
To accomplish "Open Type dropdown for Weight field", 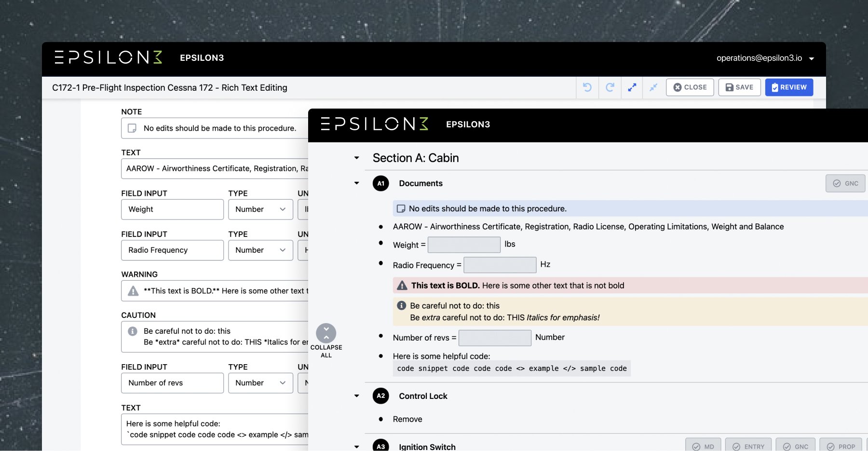I will (x=260, y=209).
